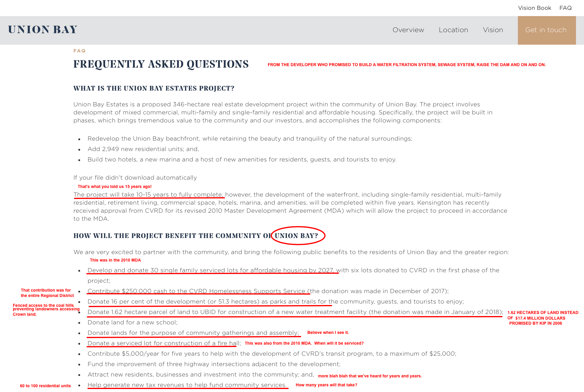Click the 'If your file didn't download automatically' text
This screenshot has width=584, height=392.
coord(135,178)
